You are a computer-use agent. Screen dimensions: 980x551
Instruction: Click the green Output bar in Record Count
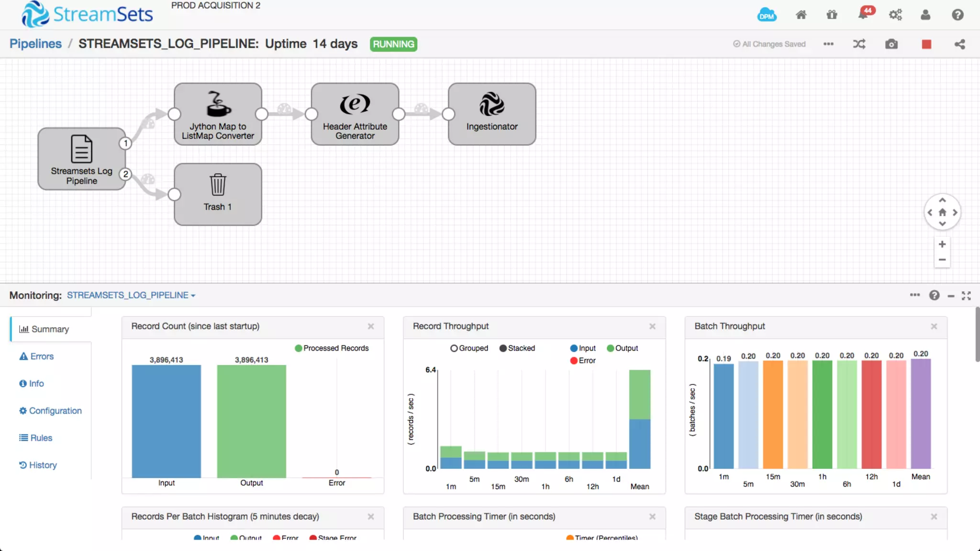pos(251,421)
